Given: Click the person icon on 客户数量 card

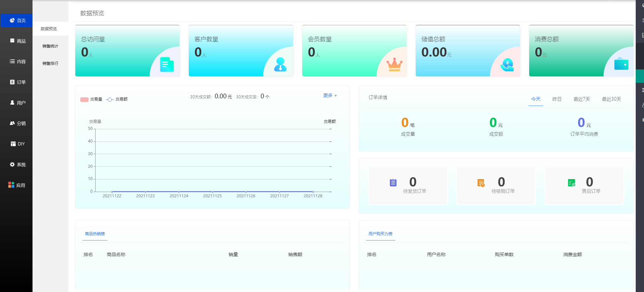Looking at the screenshot, I should point(280,64).
